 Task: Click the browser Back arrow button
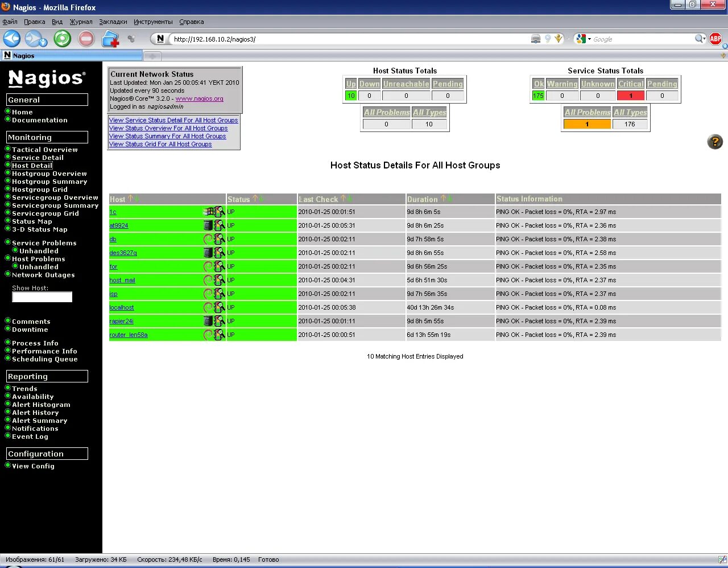pyautogui.click(x=12, y=39)
